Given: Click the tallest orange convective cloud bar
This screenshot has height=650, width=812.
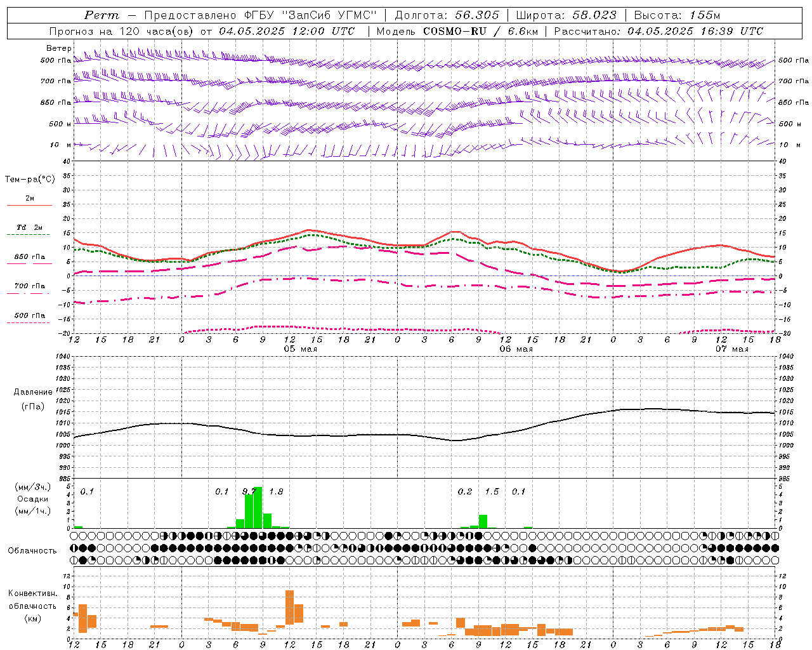Looking at the screenshot, I should [x=289, y=607].
